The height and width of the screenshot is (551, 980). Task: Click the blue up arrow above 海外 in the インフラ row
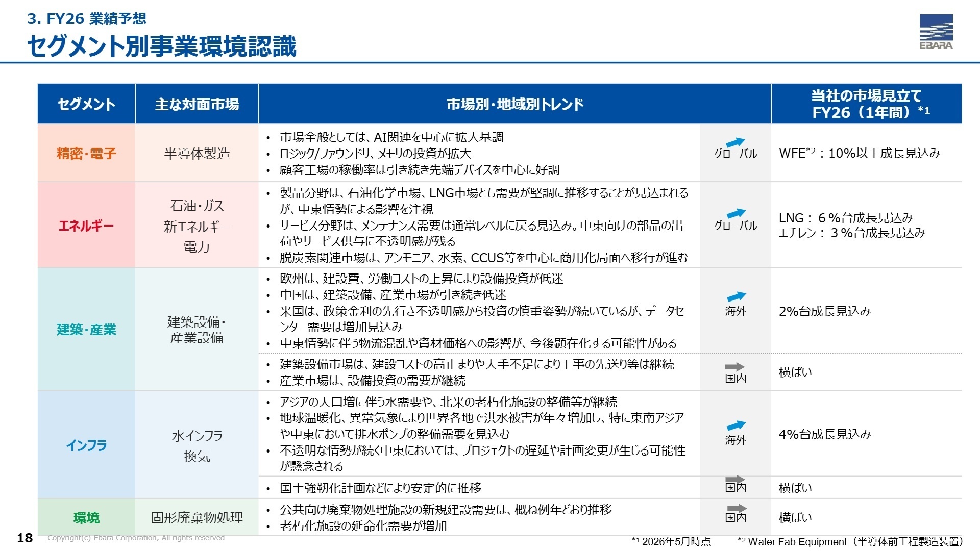(x=736, y=425)
